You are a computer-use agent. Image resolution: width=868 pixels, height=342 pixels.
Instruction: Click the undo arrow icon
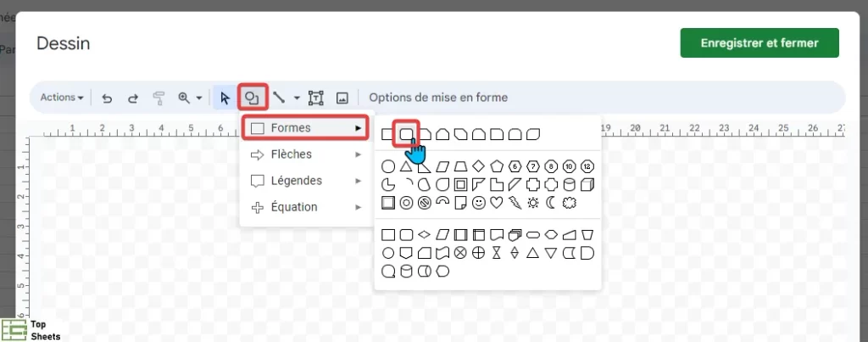tap(108, 98)
